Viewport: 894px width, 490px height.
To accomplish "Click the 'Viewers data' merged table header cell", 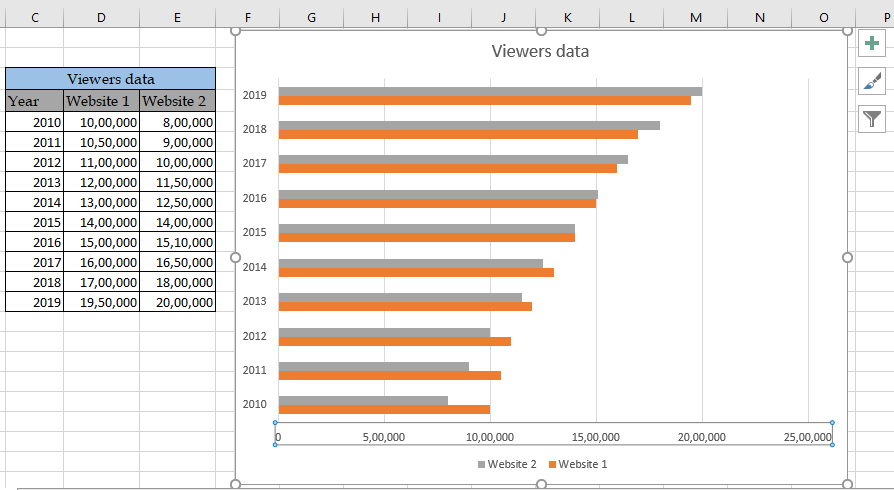I will click(x=110, y=79).
